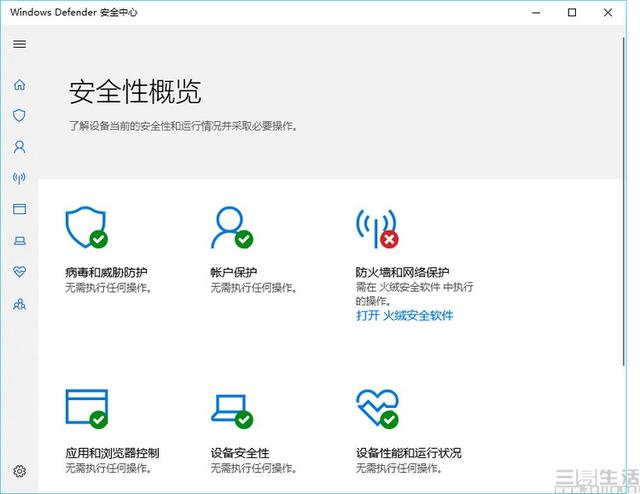Click sidebar app and browser control window icon

point(20,209)
